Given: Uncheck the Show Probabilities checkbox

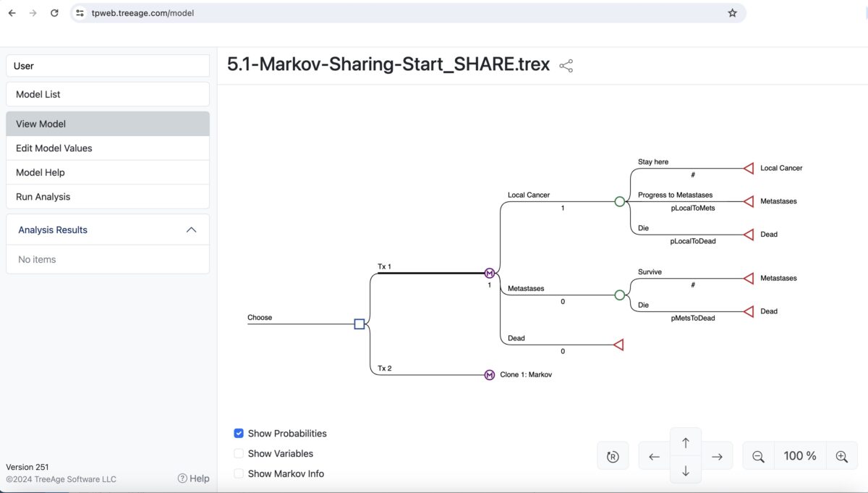Looking at the screenshot, I should click(x=239, y=433).
